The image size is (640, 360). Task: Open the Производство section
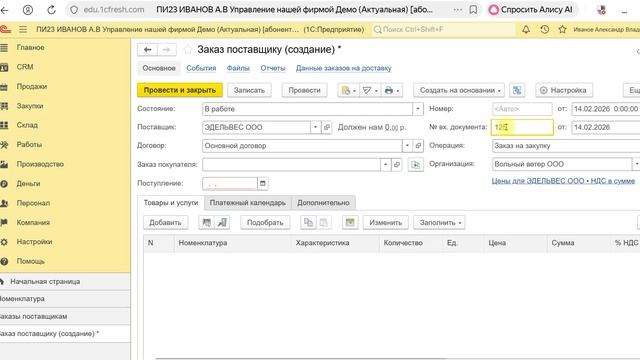(40, 164)
